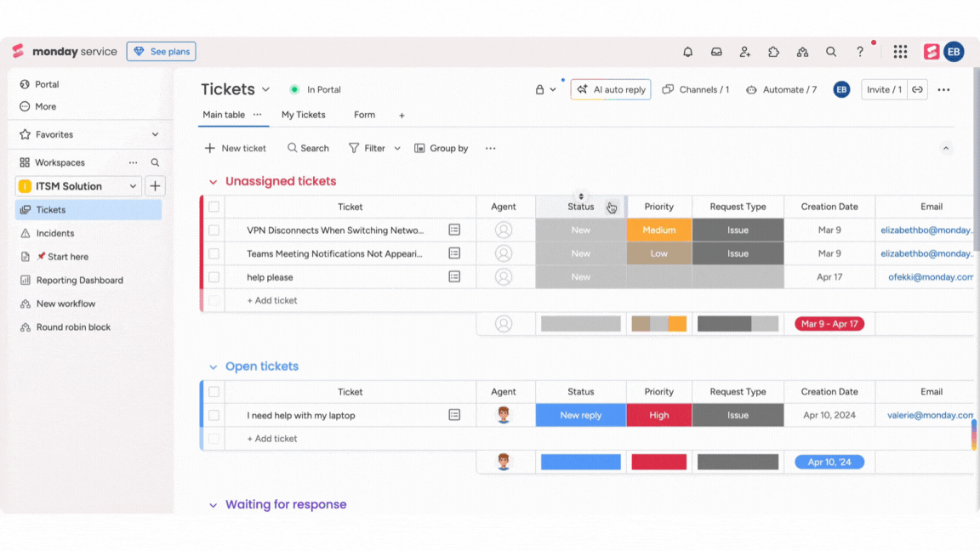Click the monday service red logo icon
Viewport: 980px width, 551px height.
tap(932, 52)
